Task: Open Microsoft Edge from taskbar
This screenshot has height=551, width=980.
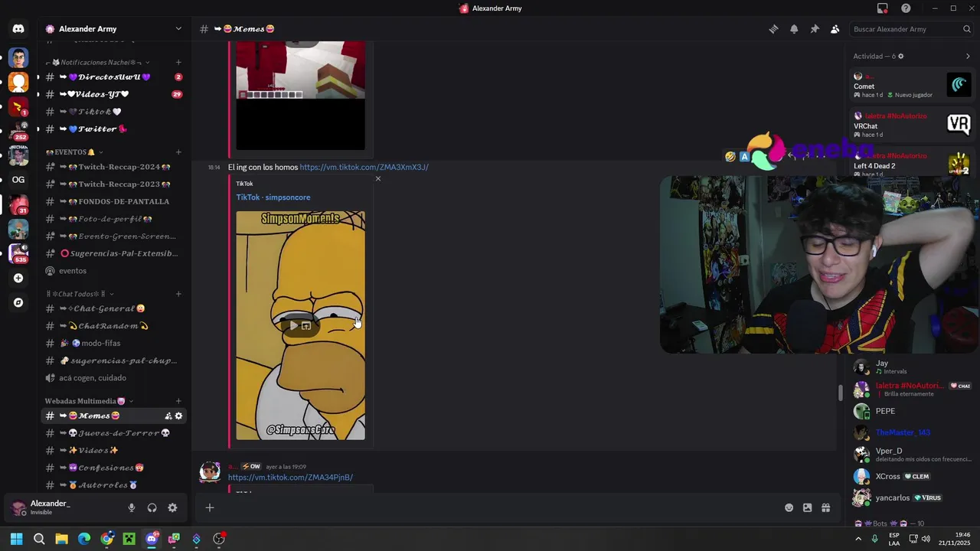Action: click(x=84, y=539)
